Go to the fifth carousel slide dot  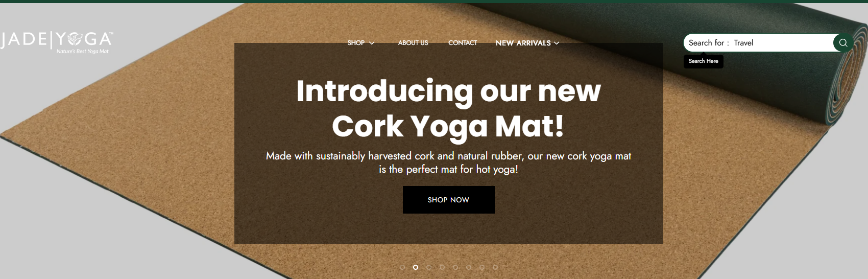coord(455,267)
